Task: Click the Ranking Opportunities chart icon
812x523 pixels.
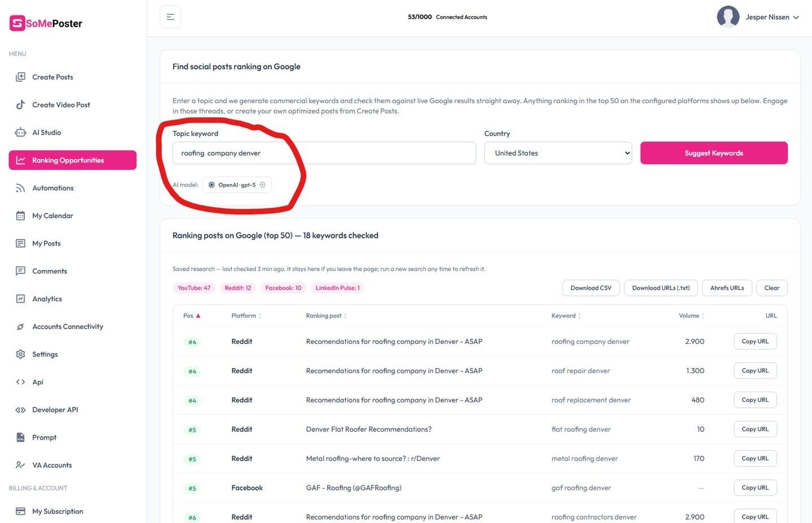Action: [20, 160]
